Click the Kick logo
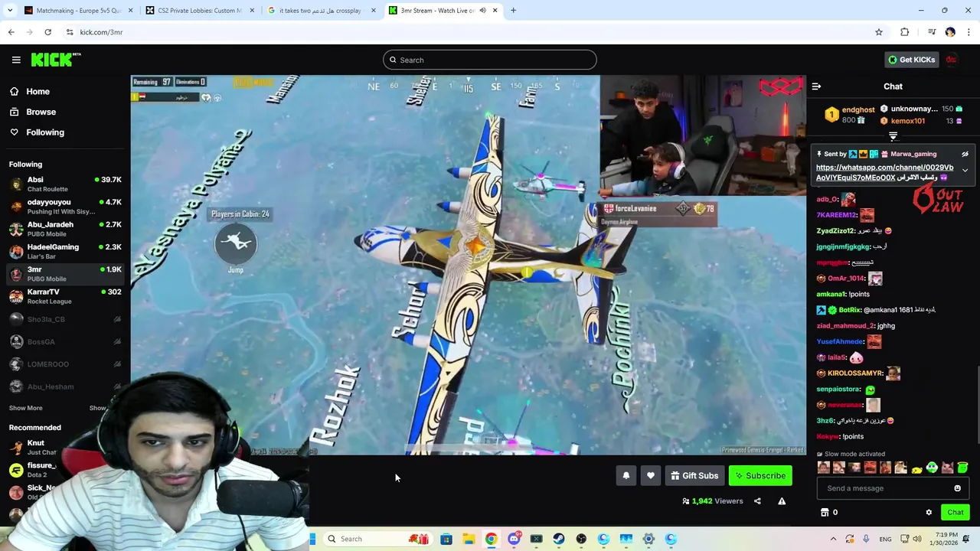The height and width of the screenshot is (551, 980). click(56, 60)
